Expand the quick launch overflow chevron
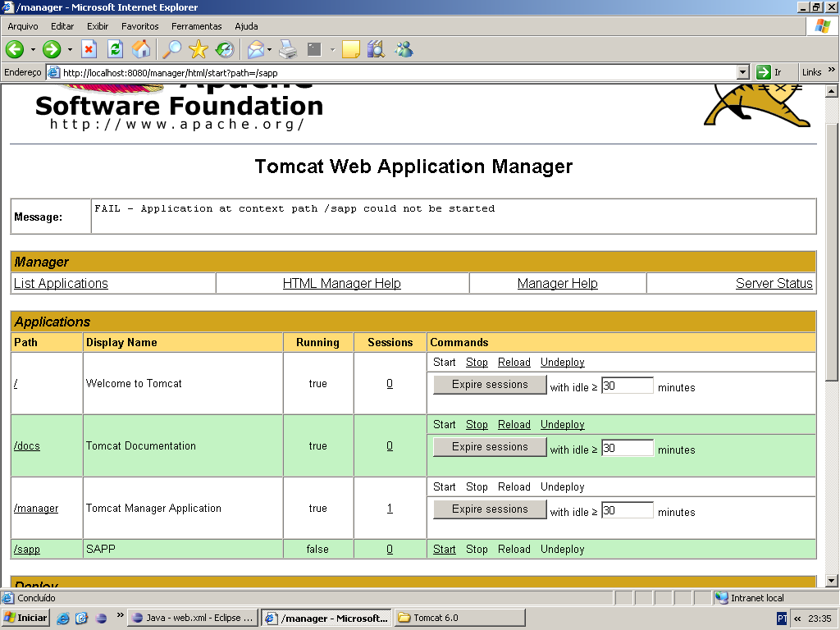 pyautogui.click(x=120, y=615)
